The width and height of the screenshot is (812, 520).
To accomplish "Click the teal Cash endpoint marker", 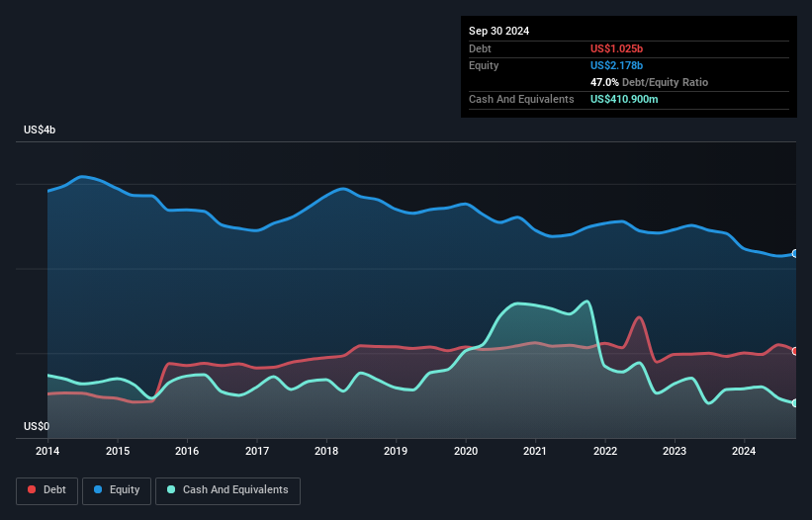I will coord(795,403).
